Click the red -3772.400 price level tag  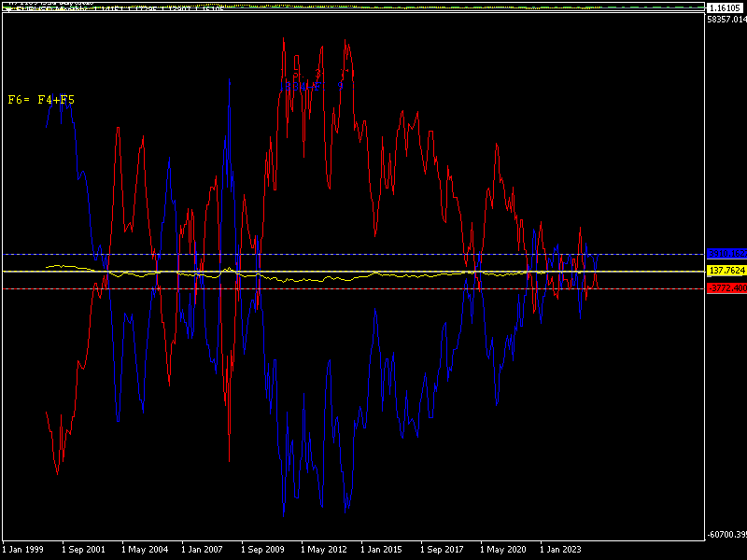coord(726,288)
